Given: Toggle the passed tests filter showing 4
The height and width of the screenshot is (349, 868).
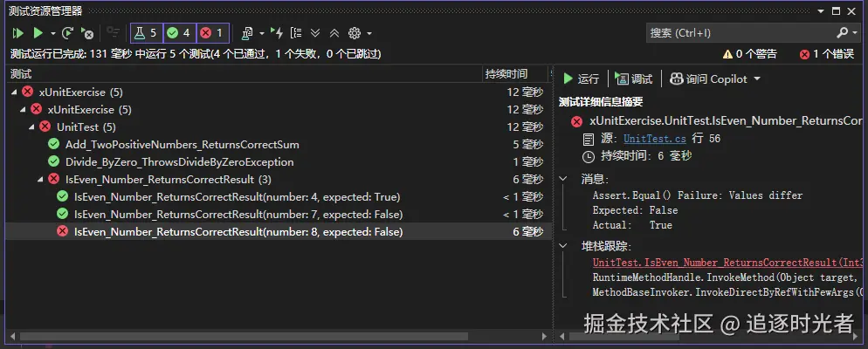Looking at the screenshot, I should pyautogui.click(x=180, y=33).
